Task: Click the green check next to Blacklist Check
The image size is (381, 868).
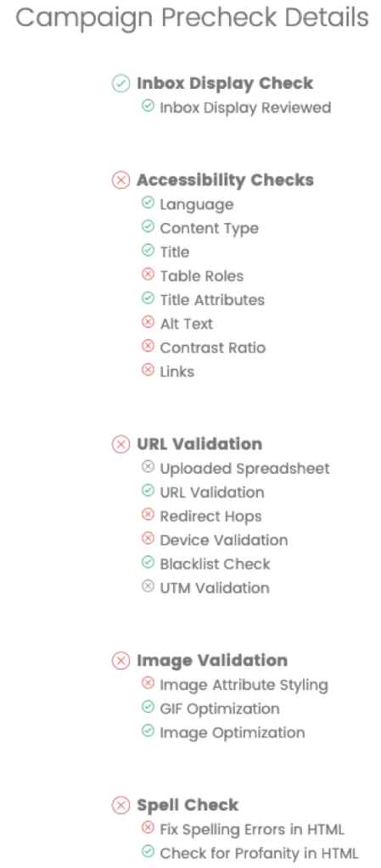Action: (x=148, y=563)
